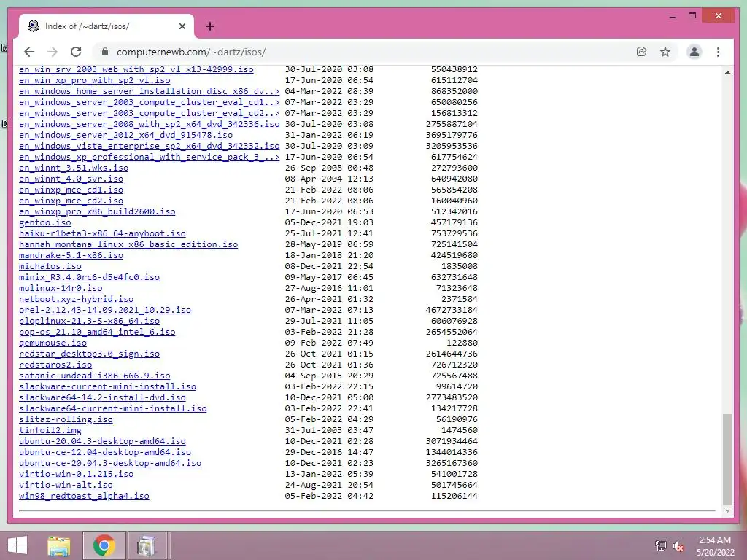The image size is (747, 560).
Task: Download tinfoil2.img
Action: [50, 431]
